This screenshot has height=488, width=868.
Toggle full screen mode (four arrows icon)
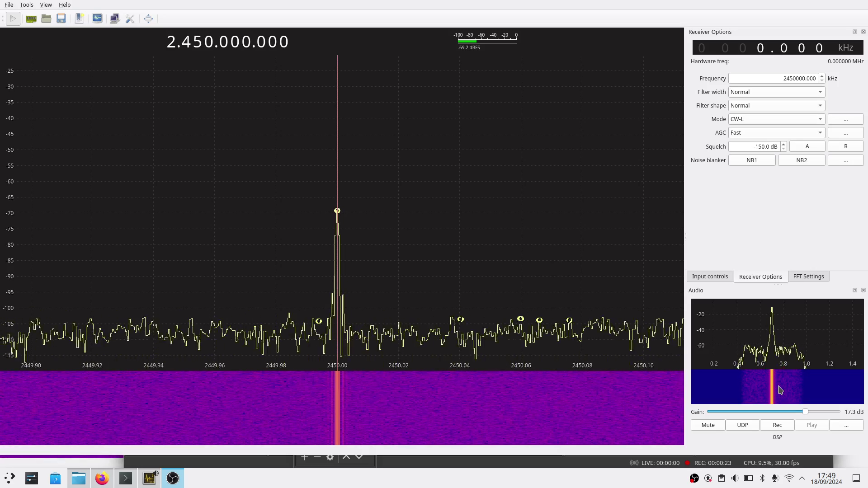[x=148, y=19]
